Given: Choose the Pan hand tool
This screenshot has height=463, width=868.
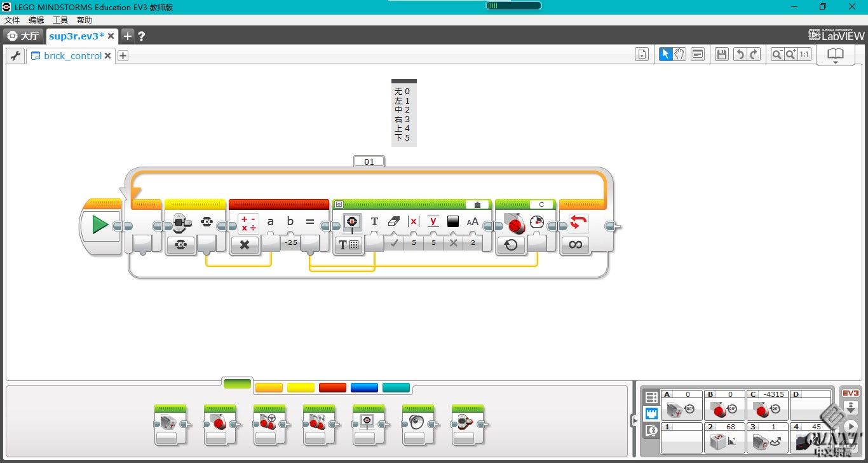Looking at the screenshot, I should point(679,55).
